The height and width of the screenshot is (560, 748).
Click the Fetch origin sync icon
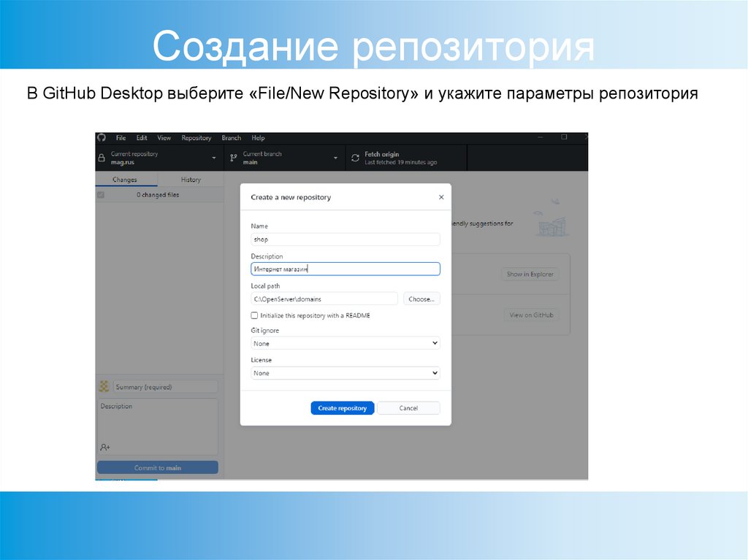[355, 158]
